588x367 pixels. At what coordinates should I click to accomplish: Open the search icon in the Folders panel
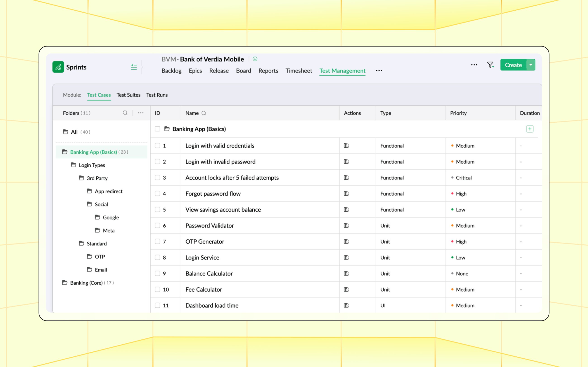coord(125,113)
